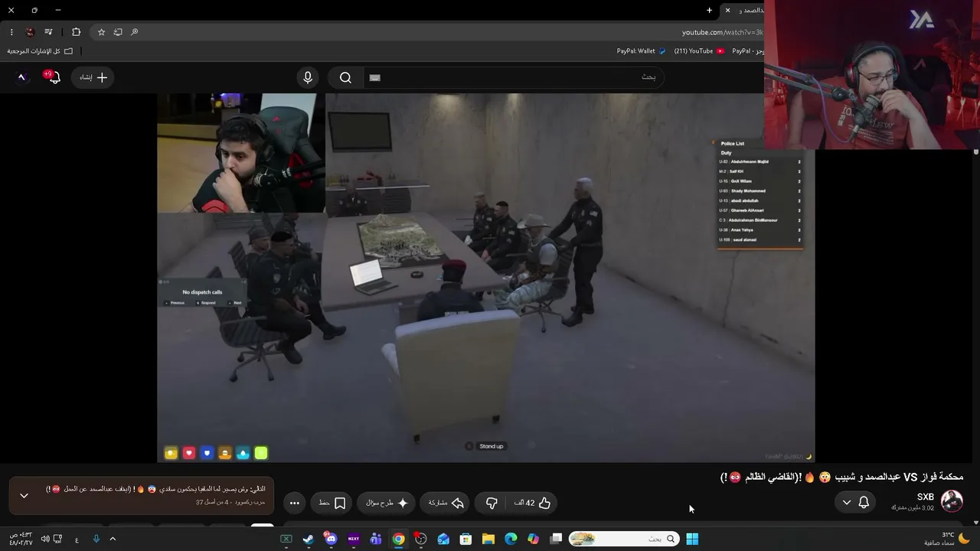Open File Explorer from the taskbar

pyautogui.click(x=488, y=539)
